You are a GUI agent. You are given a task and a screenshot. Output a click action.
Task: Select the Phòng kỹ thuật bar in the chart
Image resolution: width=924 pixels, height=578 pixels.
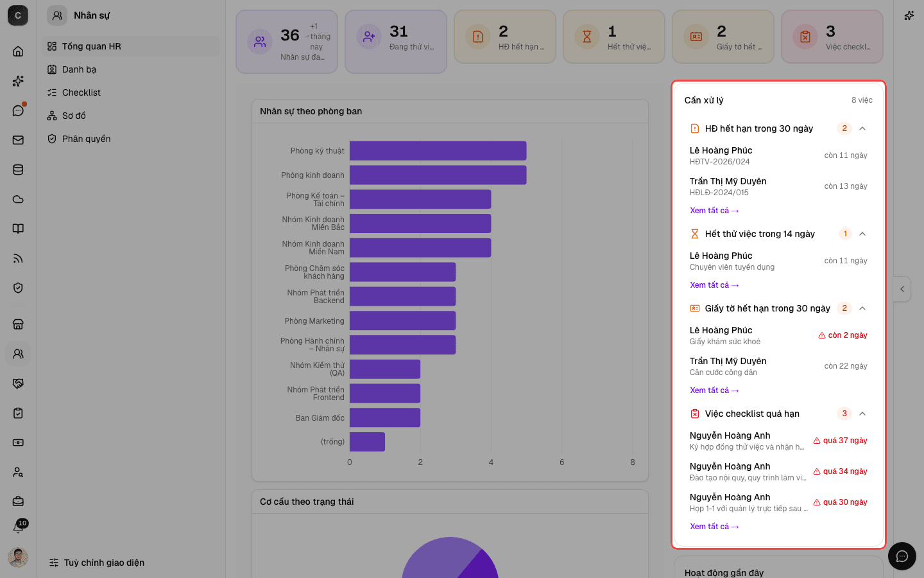[x=438, y=151]
